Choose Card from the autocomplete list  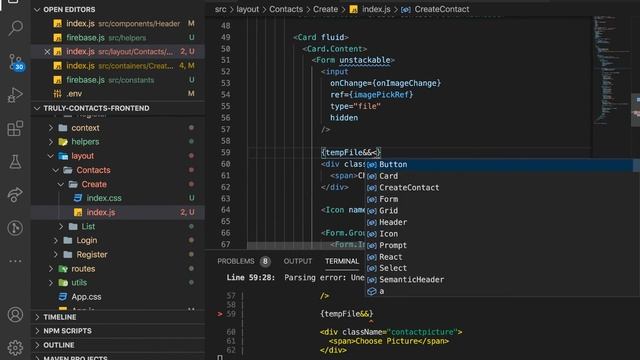point(502,176)
